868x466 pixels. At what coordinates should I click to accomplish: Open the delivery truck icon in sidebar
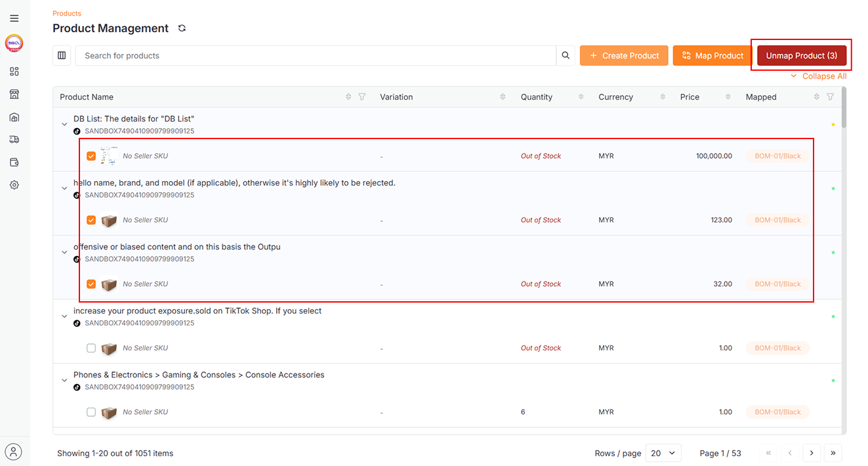click(x=14, y=140)
